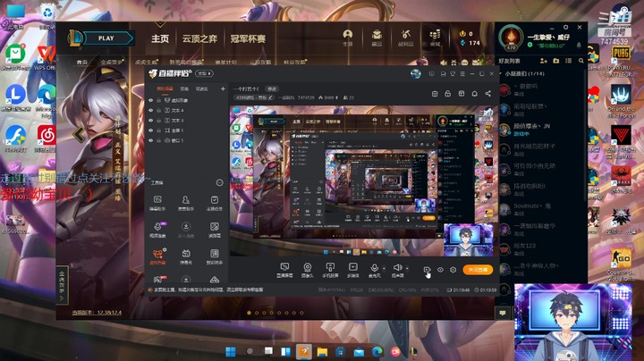This screenshot has height=361, width=644.
Task: Click the 修改 button beside stream title
Action: point(272,88)
